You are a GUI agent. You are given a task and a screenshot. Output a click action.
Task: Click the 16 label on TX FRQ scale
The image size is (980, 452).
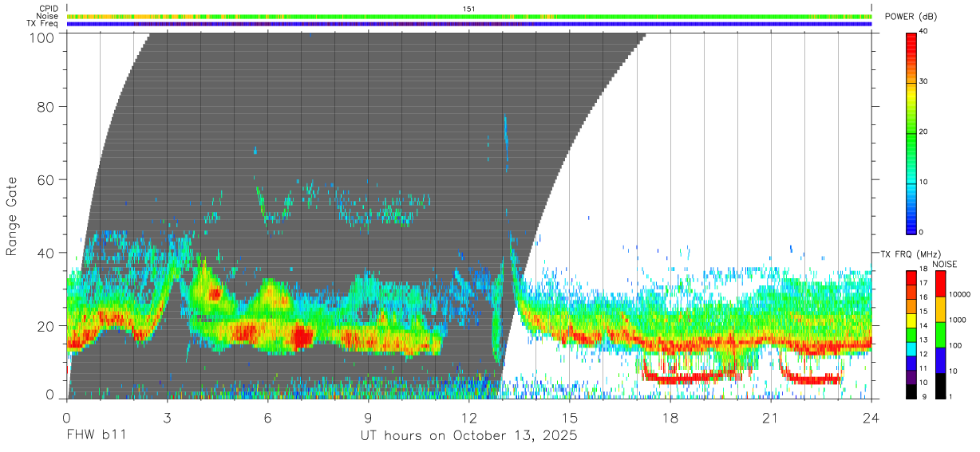coord(923,297)
